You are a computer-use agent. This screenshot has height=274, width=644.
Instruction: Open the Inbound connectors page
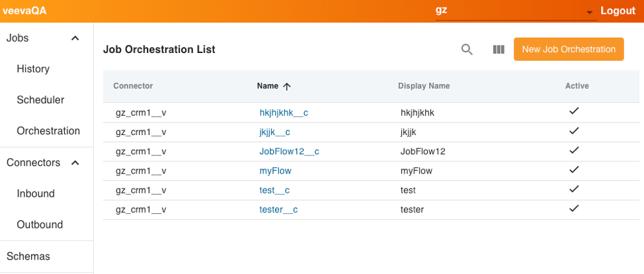(x=36, y=194)
